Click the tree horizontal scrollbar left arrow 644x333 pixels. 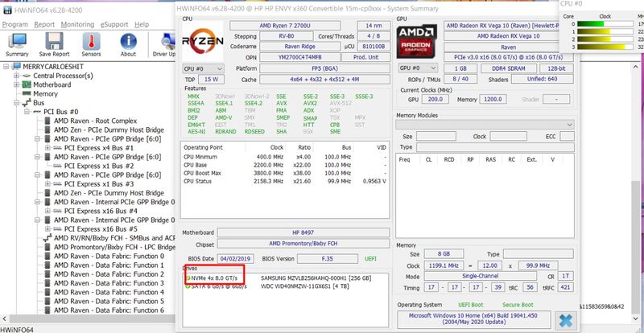4,319
